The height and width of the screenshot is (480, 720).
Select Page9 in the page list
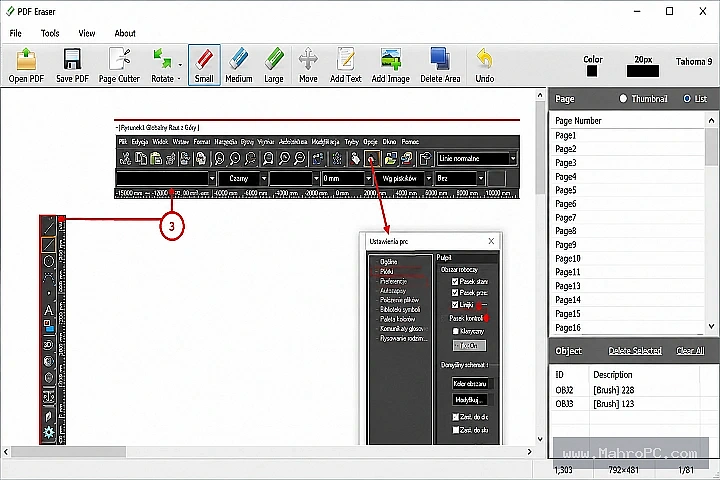point(627,244)
